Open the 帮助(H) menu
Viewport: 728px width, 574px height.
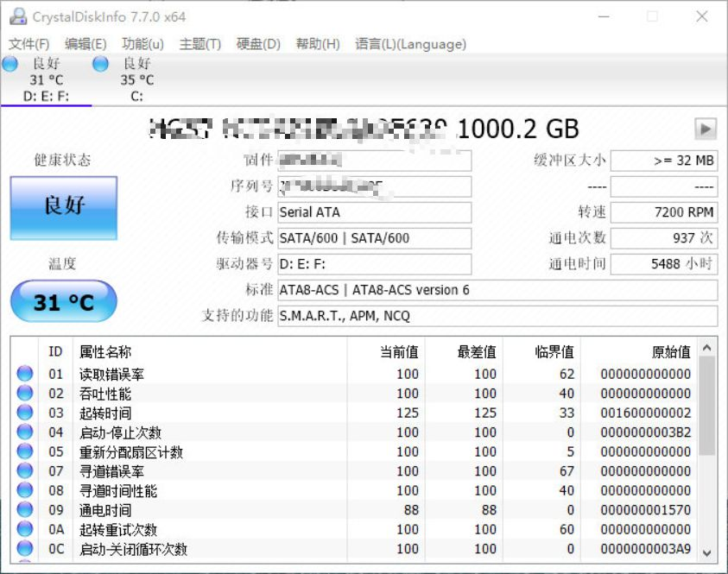317,43
